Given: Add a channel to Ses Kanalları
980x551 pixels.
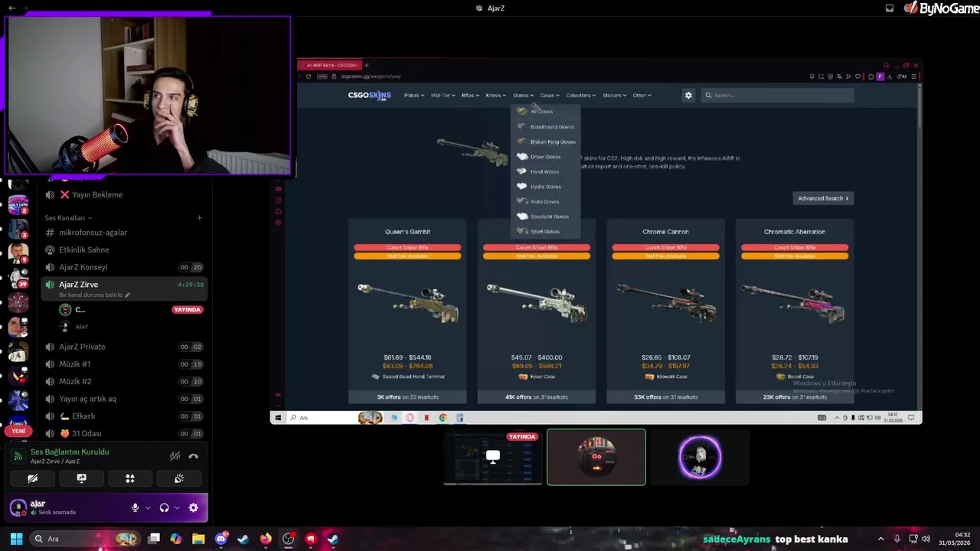Looking at the screenshot, I should tap(199, 218).
